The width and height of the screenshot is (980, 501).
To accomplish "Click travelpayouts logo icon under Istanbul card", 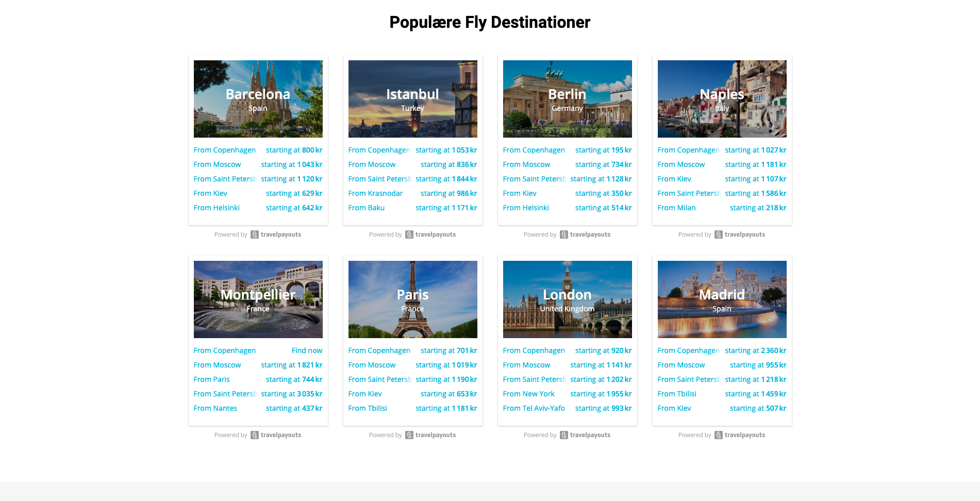I will (x=409, y=235).
